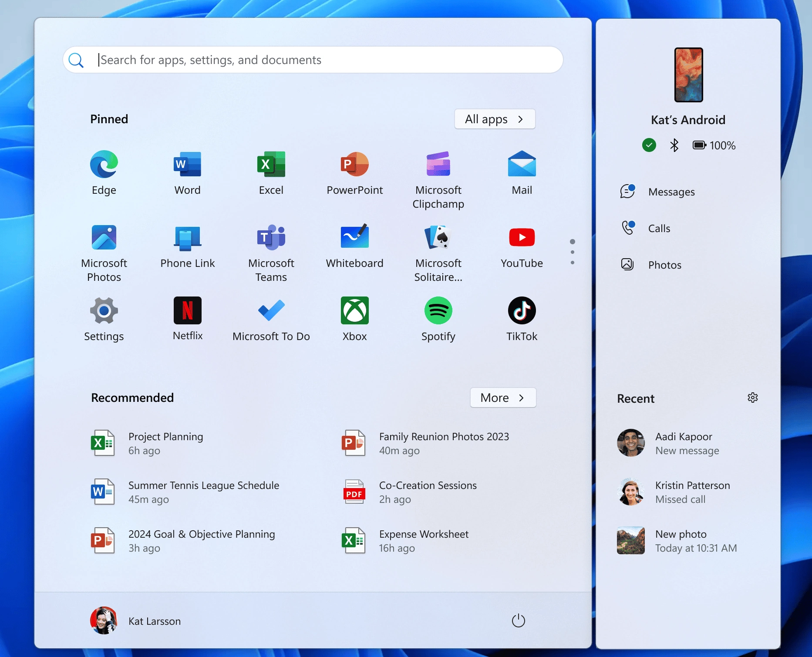Expand the All apps list
Image resolution: width=812 pixels, height=657 pixels.
tap(495, 119)
